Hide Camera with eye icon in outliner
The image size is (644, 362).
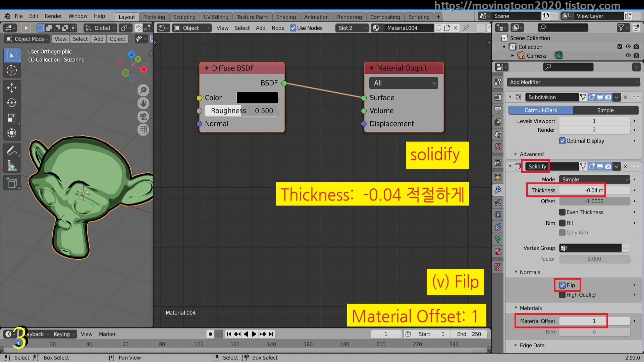[628, 56]
